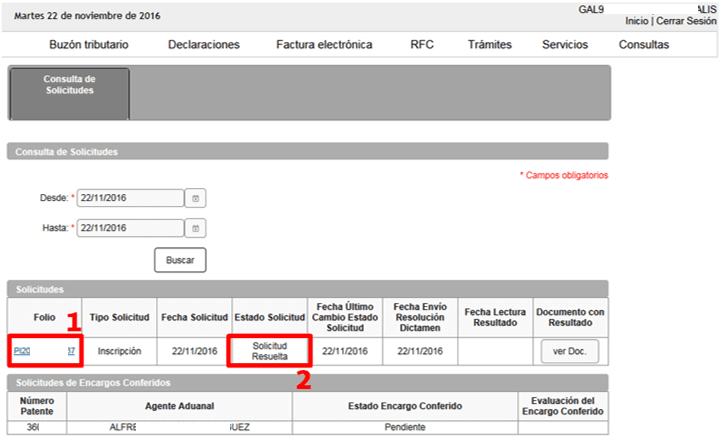This screenshot has height=448, width=724.
Task: Select Inscripción cell in Solicitudes table
Action: [x=119, y=351]
